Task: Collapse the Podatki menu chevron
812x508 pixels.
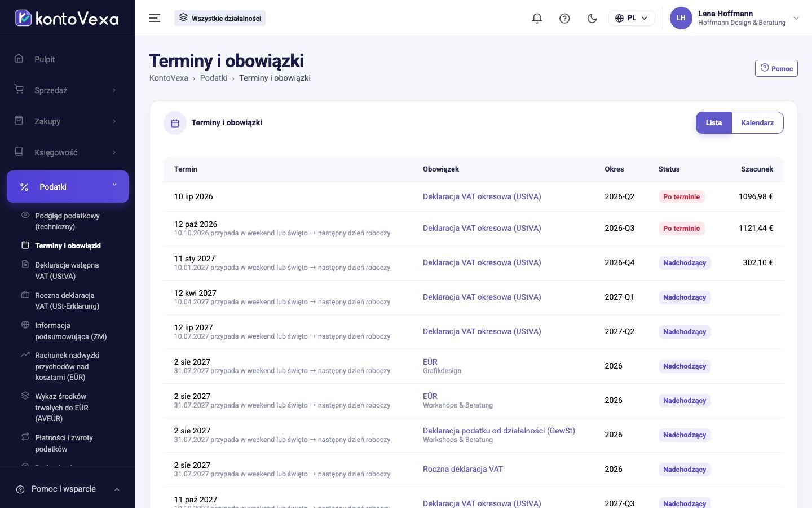Action: (114, 185)
